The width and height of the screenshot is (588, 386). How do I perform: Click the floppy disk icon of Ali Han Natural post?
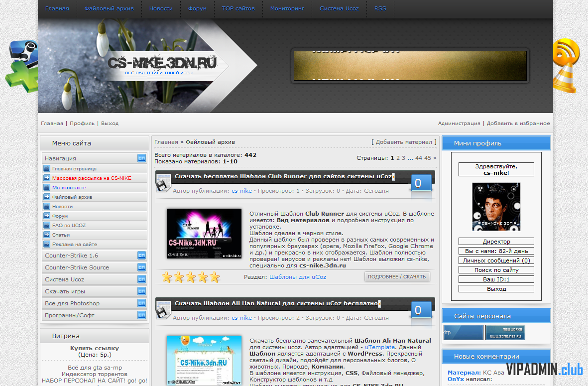(163, 310)
